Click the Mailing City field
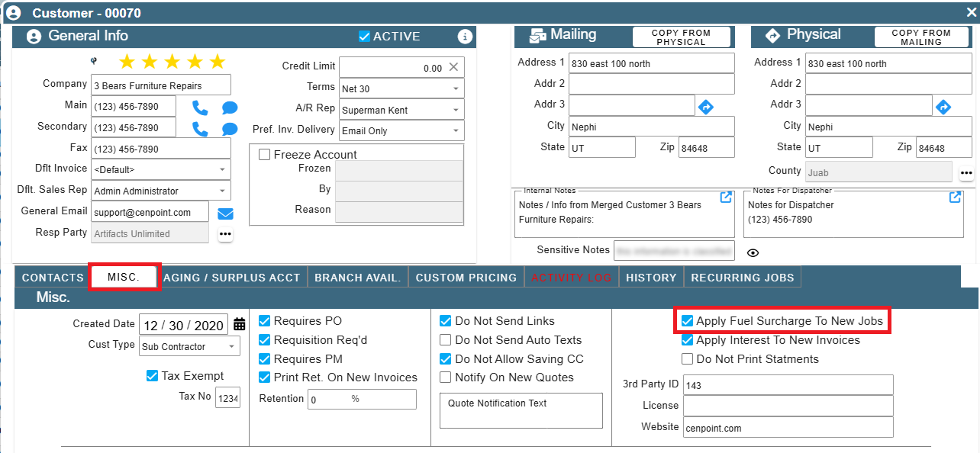980x453 pixels. (652, 127)
